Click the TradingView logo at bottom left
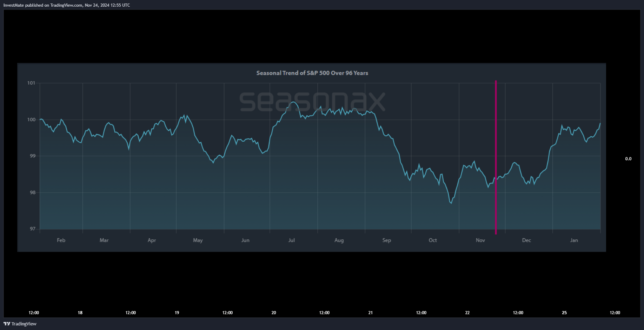The height and width of the screenshot is (330, 644). pos(20,324)
